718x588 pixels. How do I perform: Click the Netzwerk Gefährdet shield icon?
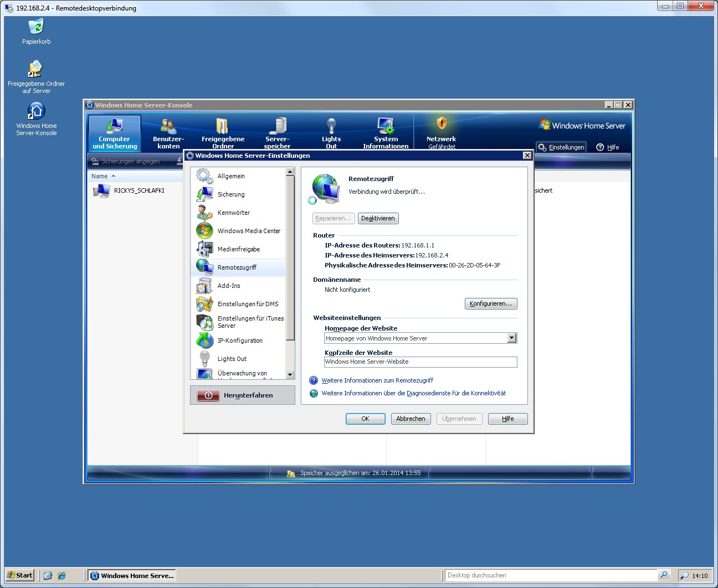[442, 123]
